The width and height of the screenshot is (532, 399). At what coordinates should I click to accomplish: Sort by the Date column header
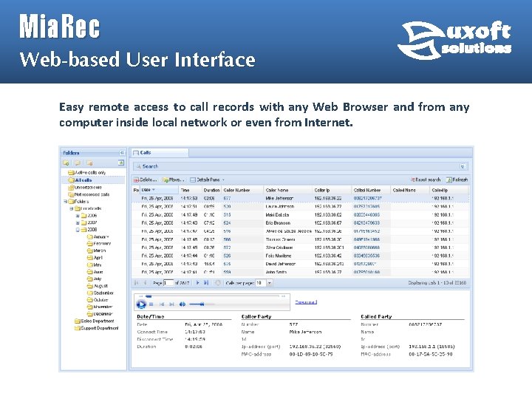click(159, 190)
